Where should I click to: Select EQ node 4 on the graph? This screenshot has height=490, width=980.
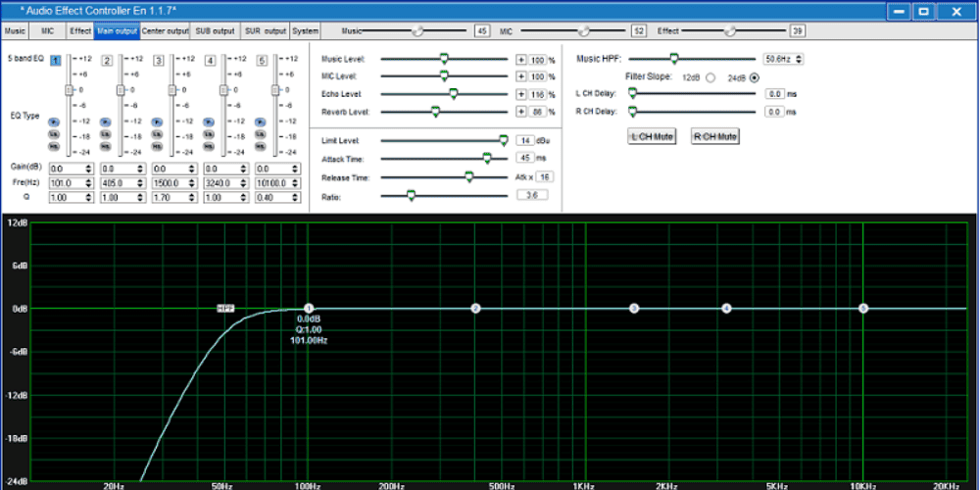(726, 309)
